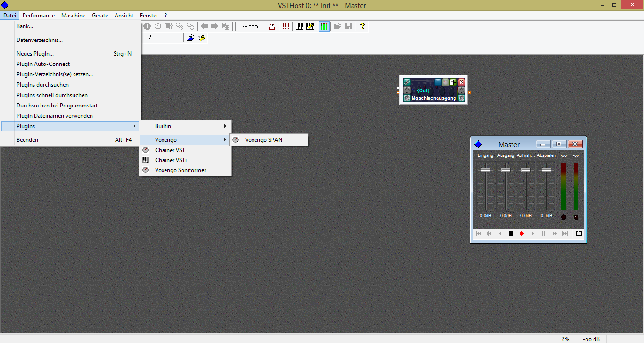The width and height of the screenshot is (644, 343).
Task: Toggle the green level meter toolbar button
Action: point(324,26)
